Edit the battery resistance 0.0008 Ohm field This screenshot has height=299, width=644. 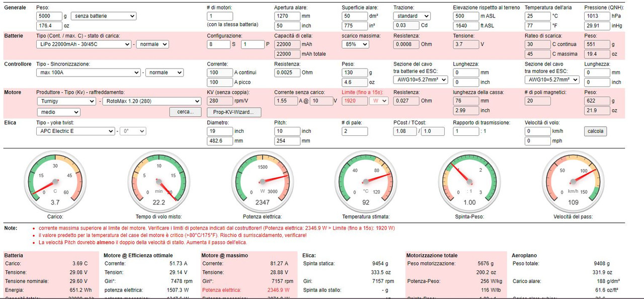[406, 44]
